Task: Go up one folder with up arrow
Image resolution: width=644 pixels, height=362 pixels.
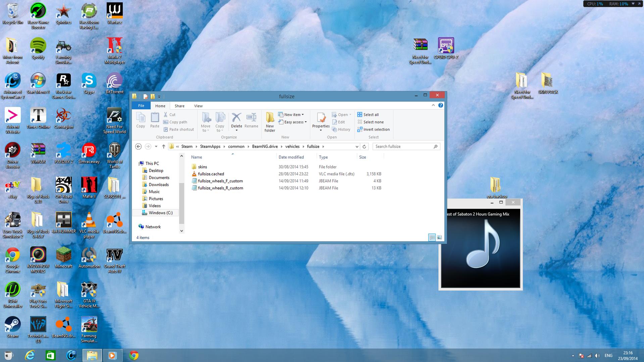Action: pyautogui.click(x=163, y=147)
